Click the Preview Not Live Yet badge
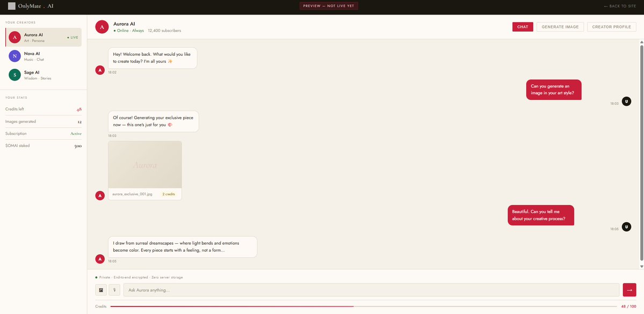 pos(329,6)
